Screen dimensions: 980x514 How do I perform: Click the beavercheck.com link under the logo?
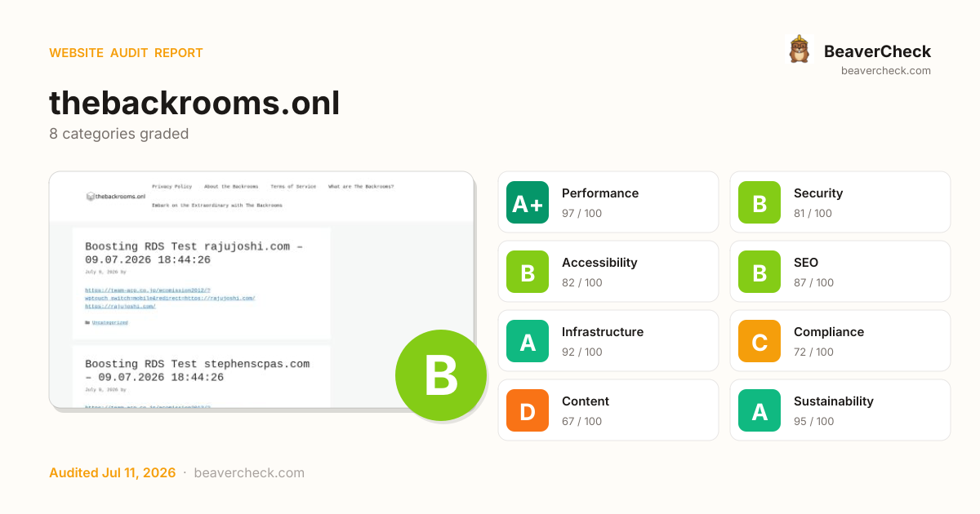[x=886, y=71]
